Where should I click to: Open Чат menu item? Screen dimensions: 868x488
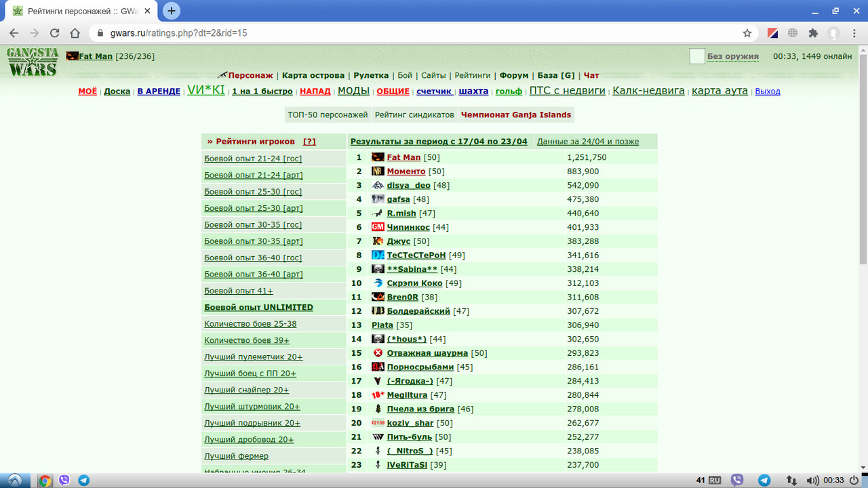point(591,75)
